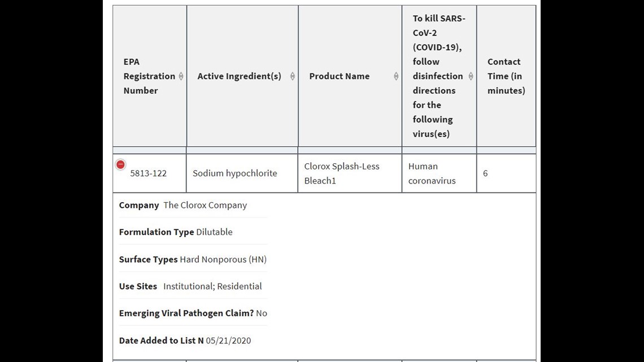
Task: Click the Formulation Type label
Action: (x=156, y=232)
